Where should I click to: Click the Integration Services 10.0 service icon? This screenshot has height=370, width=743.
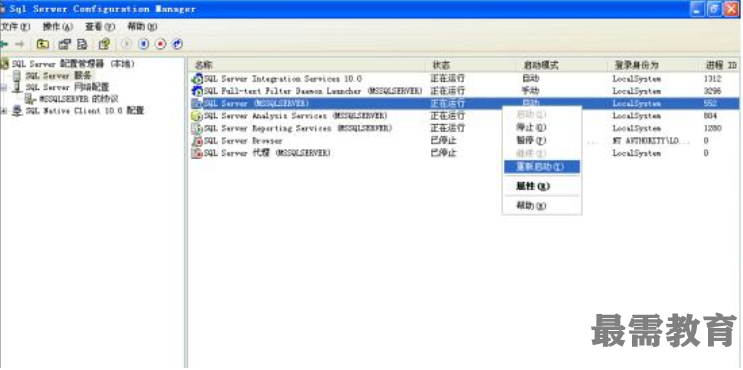coord(197,79)
